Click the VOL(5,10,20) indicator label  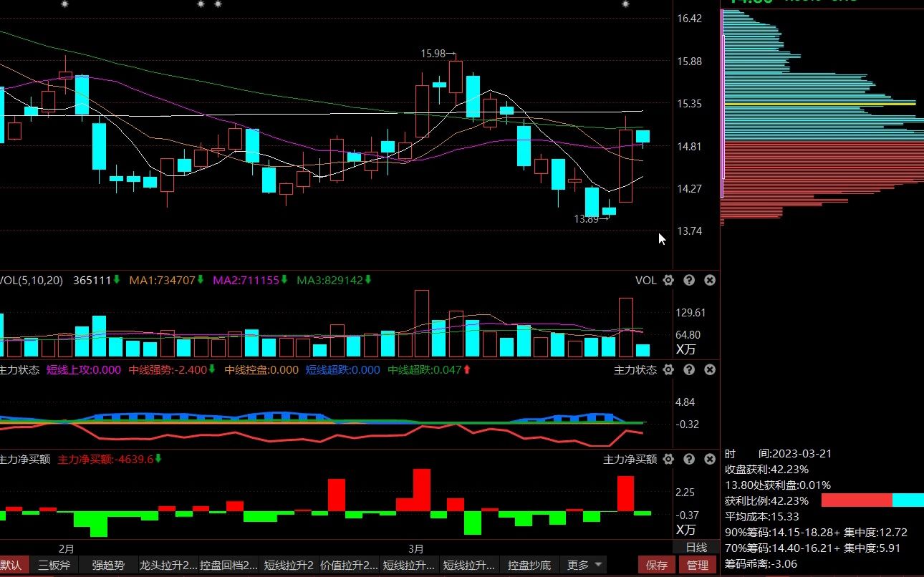pos(32,281)
